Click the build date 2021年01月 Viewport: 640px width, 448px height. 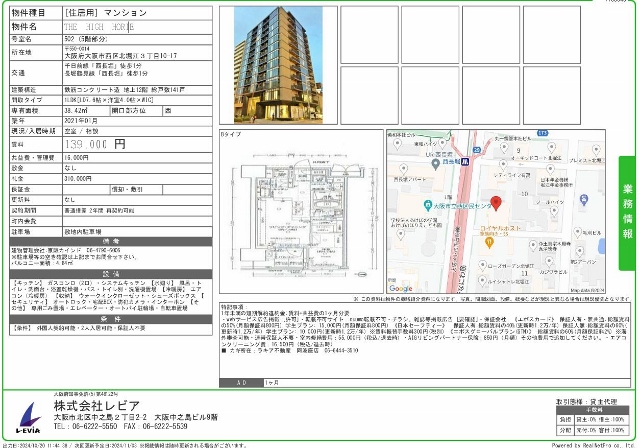pyautogui.click(x=81, y=121)
